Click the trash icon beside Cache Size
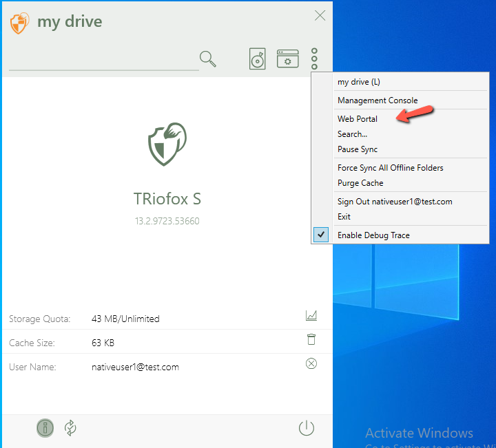 click(x=311, y=339)
